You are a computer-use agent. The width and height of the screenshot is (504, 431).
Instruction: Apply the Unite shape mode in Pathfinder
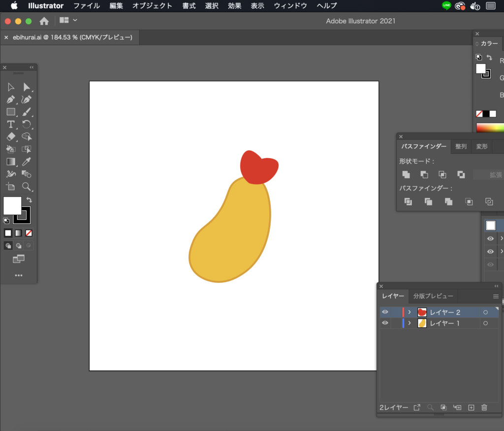407,174
